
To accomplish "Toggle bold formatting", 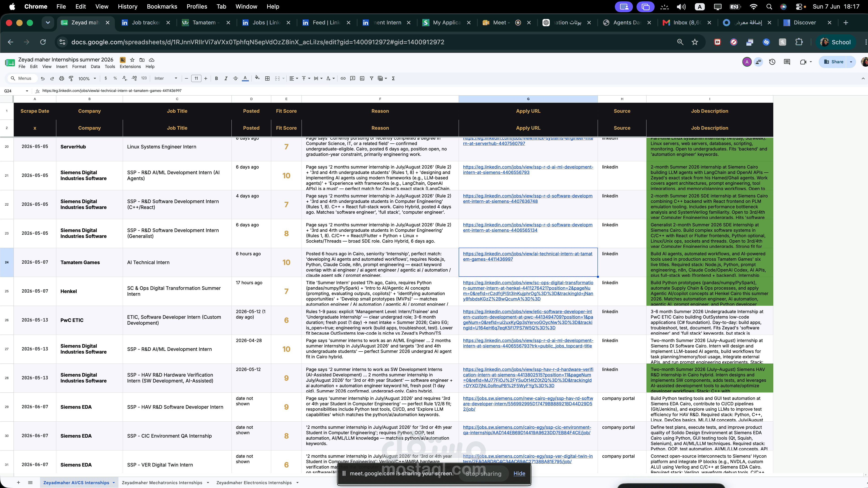I will [216, 78].
